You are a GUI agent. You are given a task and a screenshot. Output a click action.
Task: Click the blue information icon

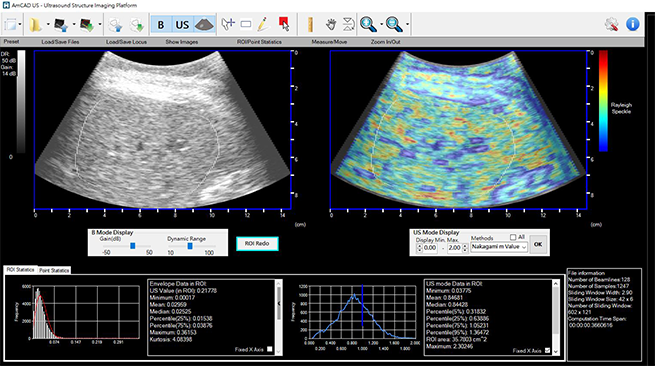pyautogui.click(x=632, y=24)
